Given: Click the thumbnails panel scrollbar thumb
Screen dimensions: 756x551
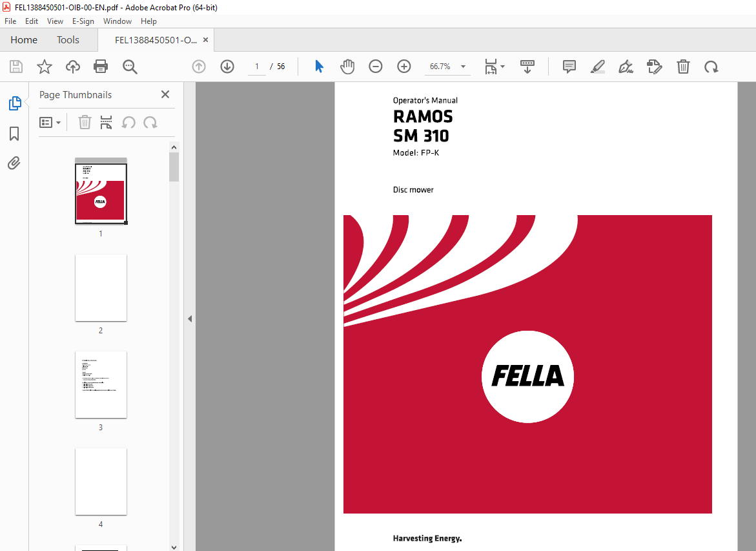Looking at the screenshot, I should coord(174,167).
